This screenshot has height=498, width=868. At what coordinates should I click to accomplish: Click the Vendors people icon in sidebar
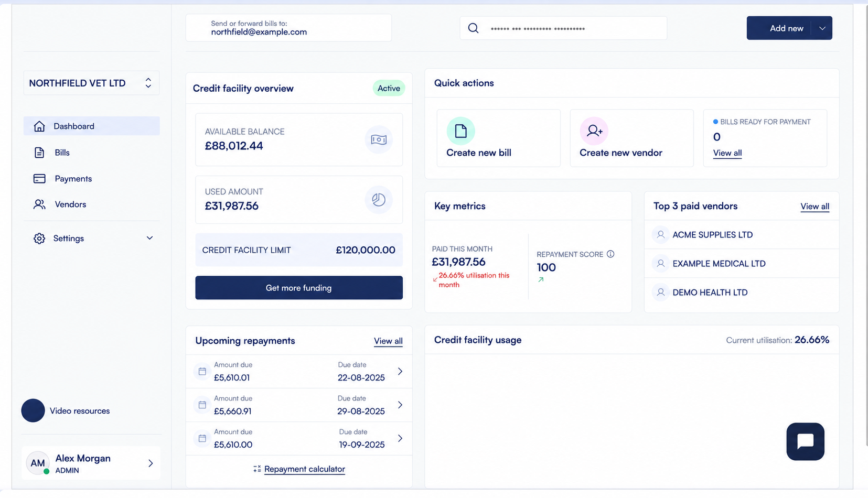click(x=39, y=204)
